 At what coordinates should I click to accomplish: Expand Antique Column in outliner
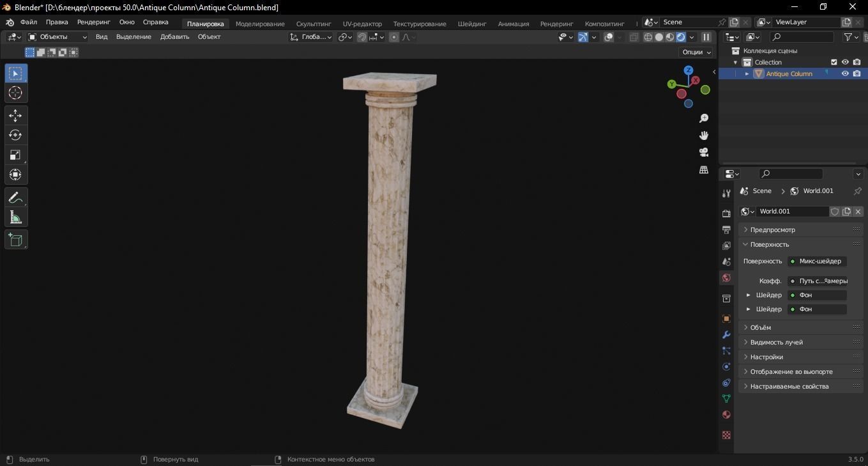(747, 74)
